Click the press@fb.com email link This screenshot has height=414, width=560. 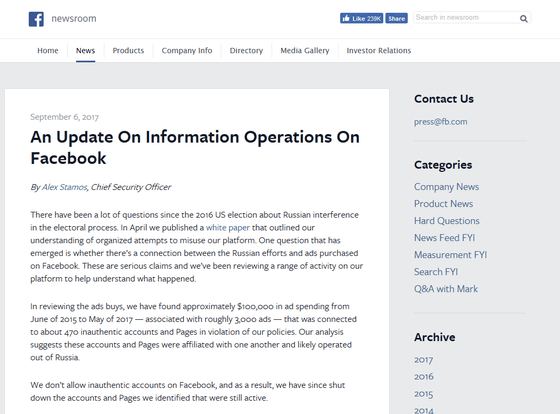440,122
